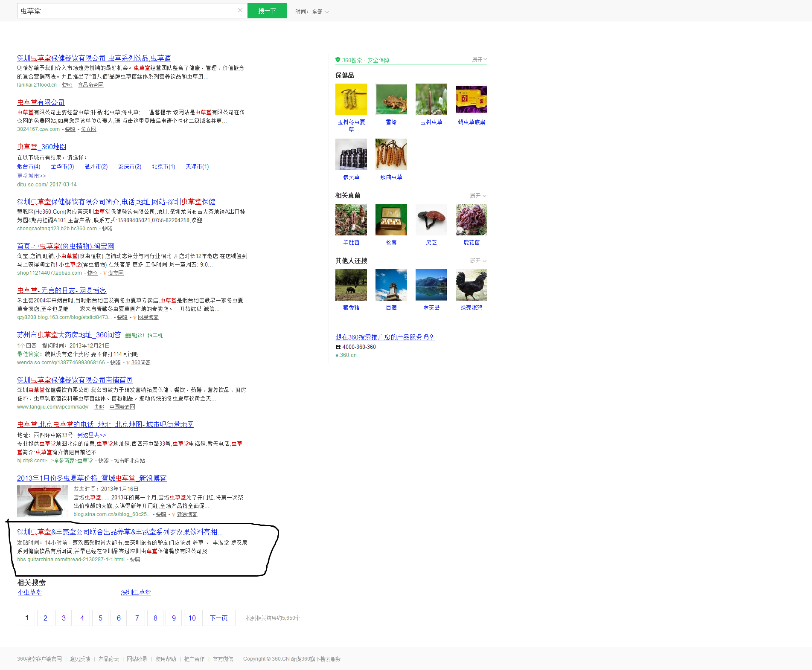
Task: Open footer link 官方微信
Action: click(x=223, y=659)
